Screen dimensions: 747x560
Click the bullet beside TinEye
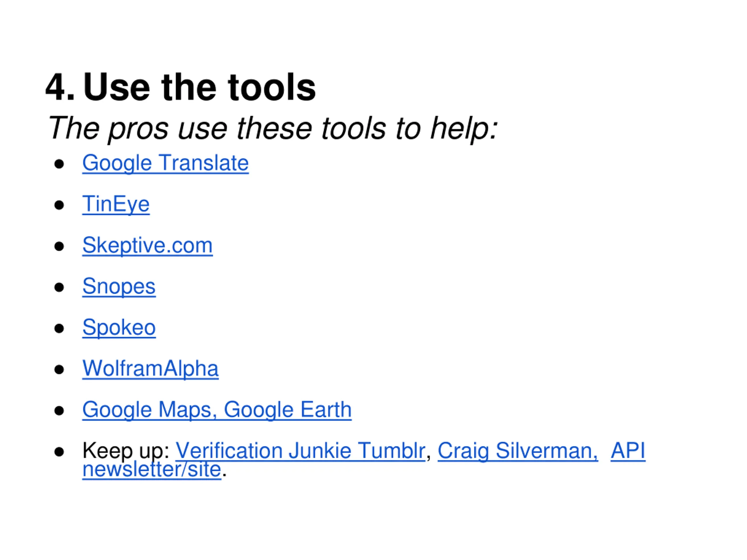click(x=59, y=205)
